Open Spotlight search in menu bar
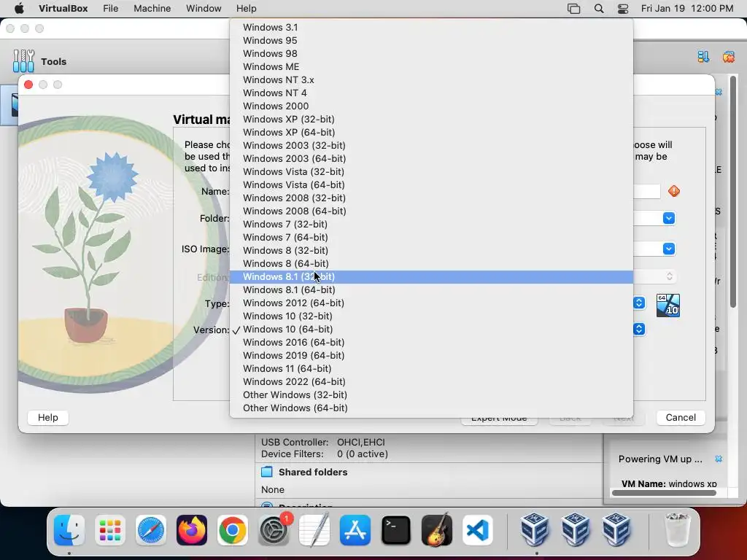The image size is (747, 560). tap(599, 9)
